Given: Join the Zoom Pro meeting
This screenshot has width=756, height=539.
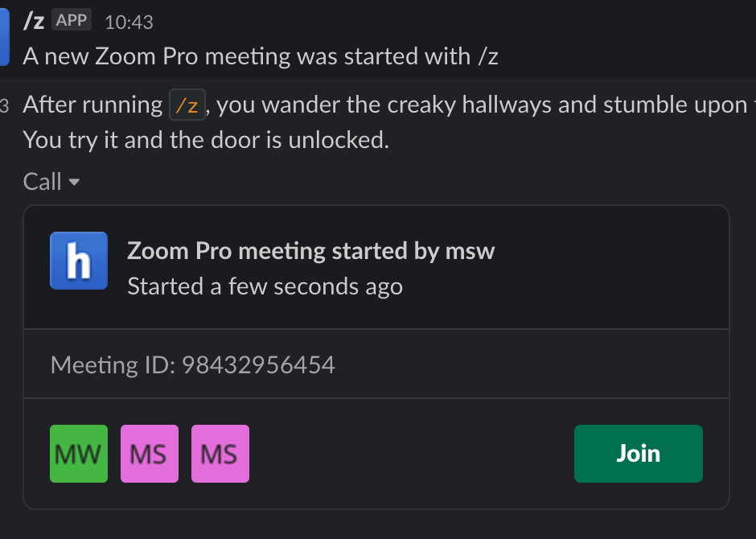Looking at the screenshot, I should point(639,454).
